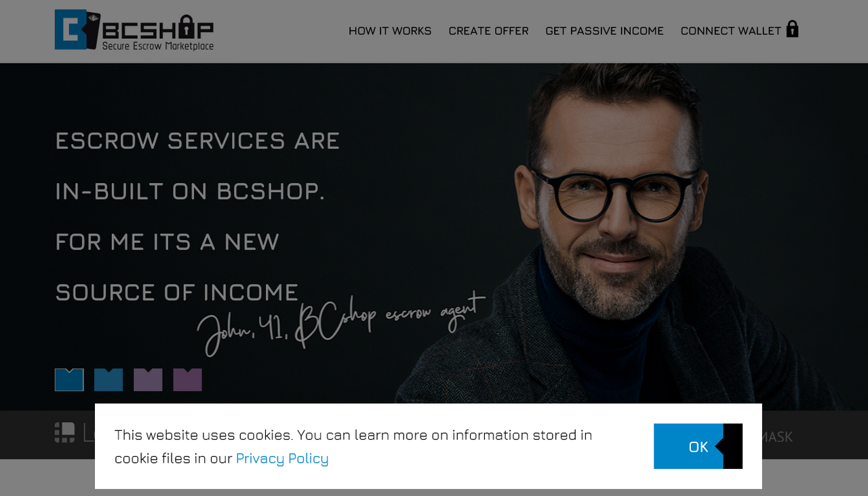The width and height of the screenshot is (868, 496).
Task: Click the Secure Escrow Marketplace tagline
Action: [x=158, y=46]
